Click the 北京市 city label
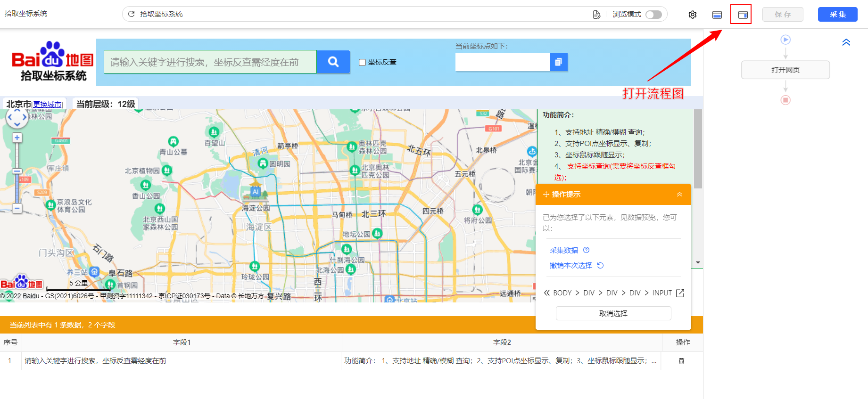This screenshot has height=399, width=868. pyautogui.click(x=18, y=104)
